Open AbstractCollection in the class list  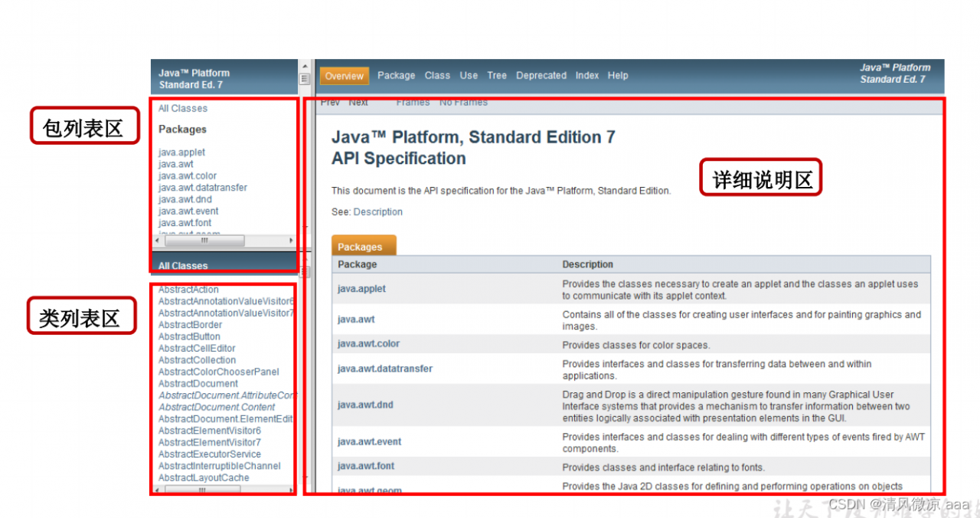coord(197,360)
